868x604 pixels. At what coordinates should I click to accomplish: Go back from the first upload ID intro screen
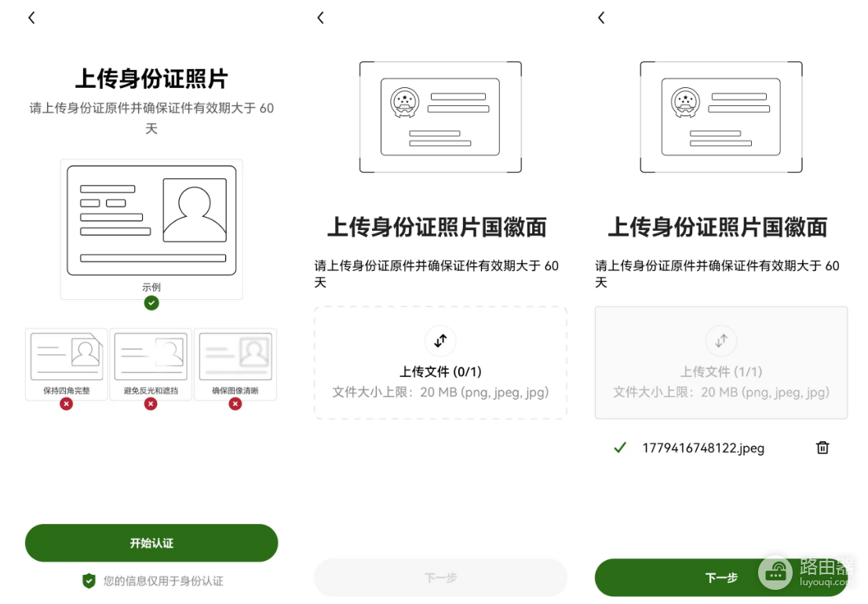click(31, 18)
